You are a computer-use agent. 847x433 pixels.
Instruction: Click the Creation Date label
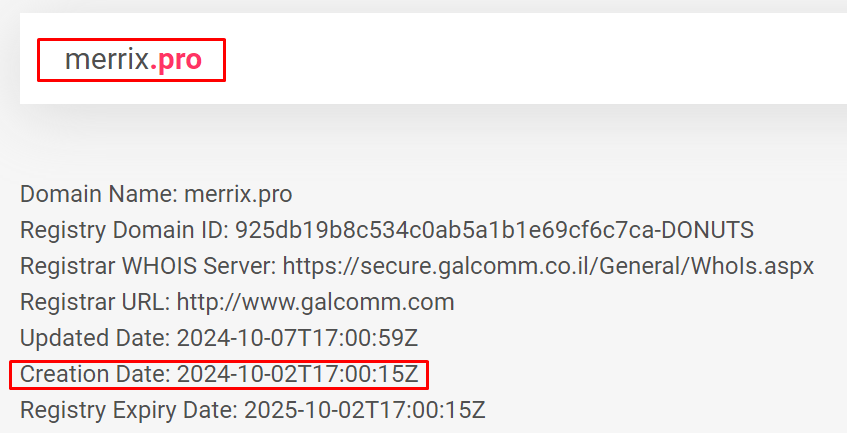pos(95,374)
